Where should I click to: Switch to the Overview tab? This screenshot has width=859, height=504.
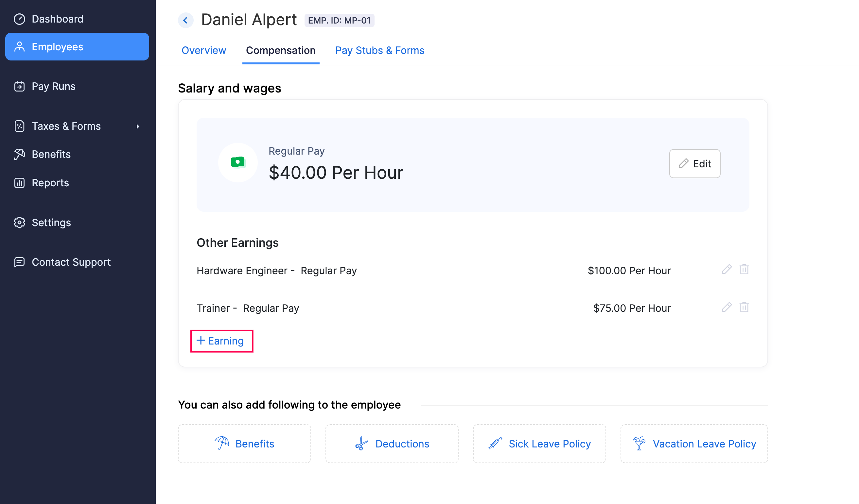click(203, 50)
